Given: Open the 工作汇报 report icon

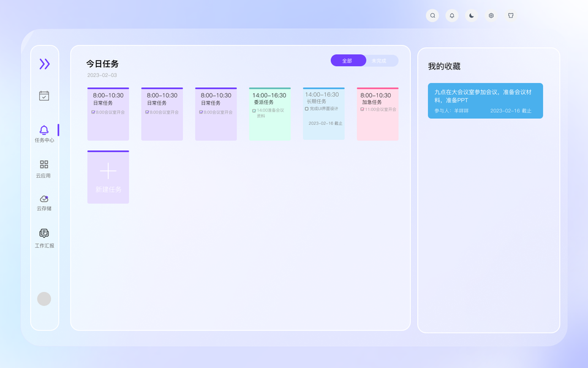Looking at the screenshot, I should (44, 233).
